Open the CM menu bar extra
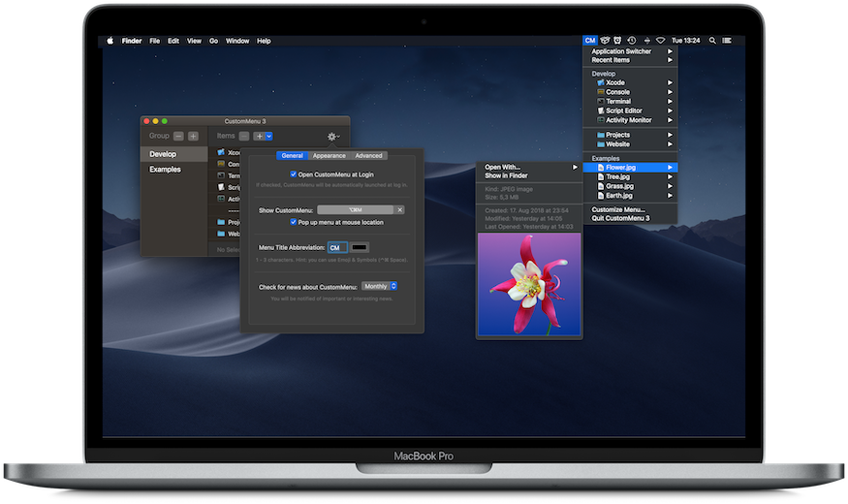Image resolution: width=848 pixels, height=504 pixels. [x=590, y=41]
